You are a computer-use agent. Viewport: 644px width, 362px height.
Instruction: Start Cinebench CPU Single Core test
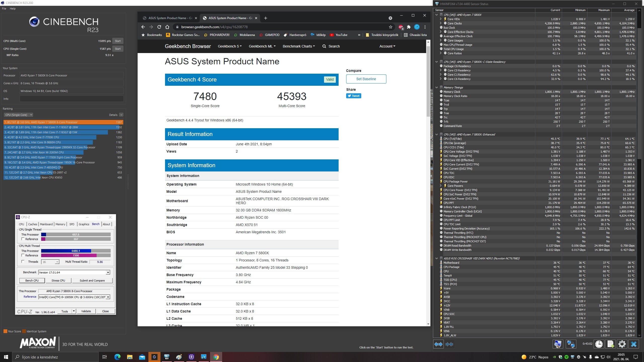tap(118, 49)
